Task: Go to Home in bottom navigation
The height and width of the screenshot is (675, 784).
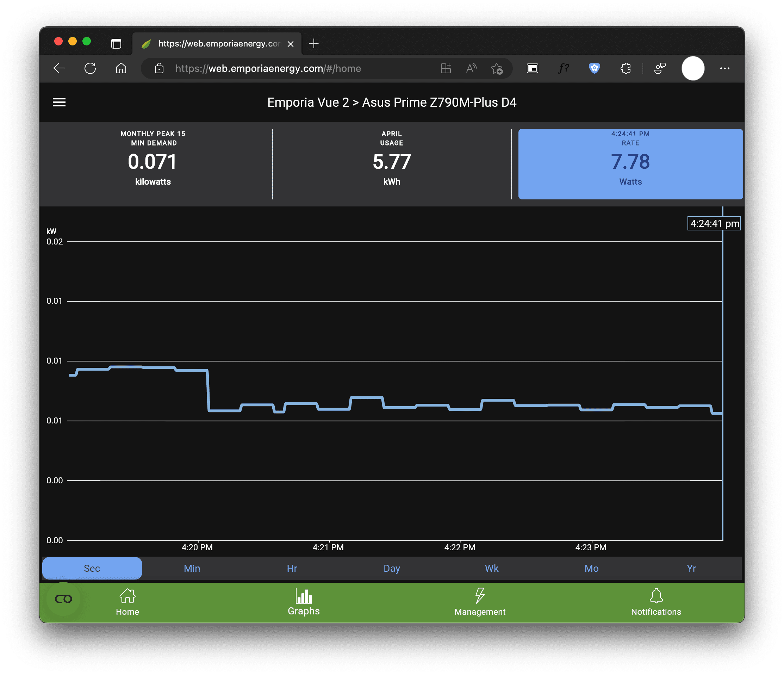Action: (127, 602)
